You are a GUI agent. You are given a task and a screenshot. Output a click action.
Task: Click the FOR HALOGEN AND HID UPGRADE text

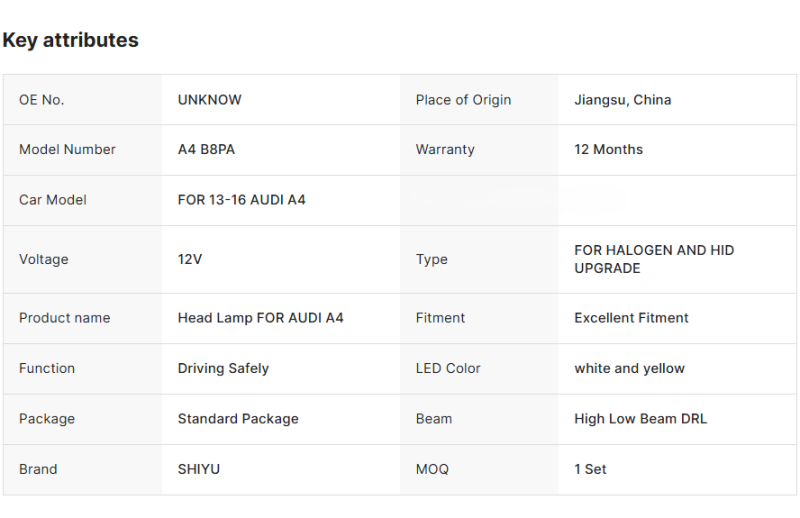653,259
